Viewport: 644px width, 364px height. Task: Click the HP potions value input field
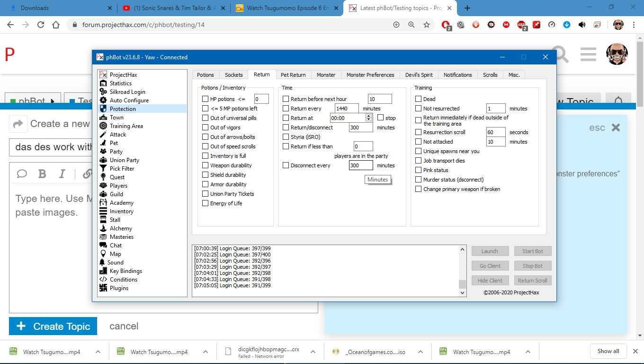[x=261, y=99]
